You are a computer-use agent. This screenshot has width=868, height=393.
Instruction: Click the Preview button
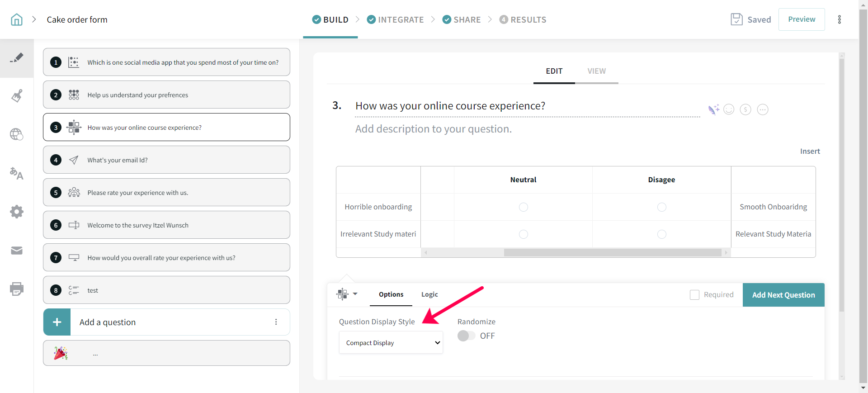point(802,19)
